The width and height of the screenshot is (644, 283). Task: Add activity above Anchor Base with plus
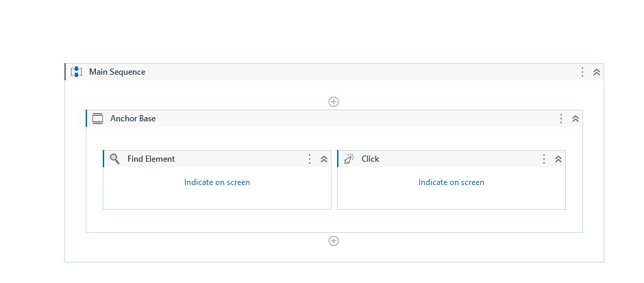334,102
